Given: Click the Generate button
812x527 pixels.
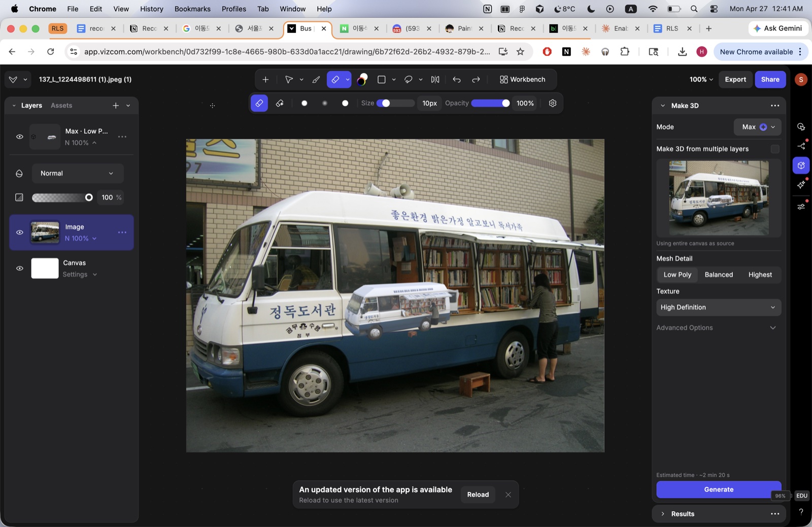Looking at the screenshot, I should (x=719, y=489).
